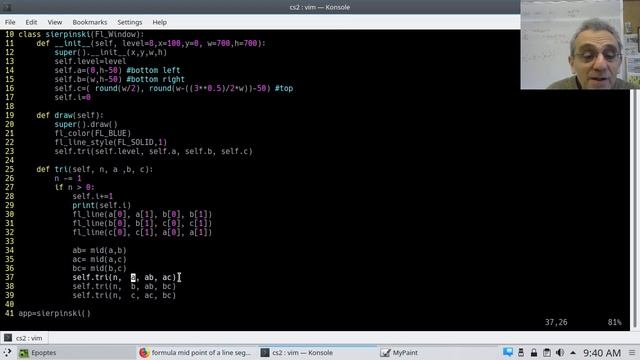The image size is (640, 360).
Task: Click 'ac= mid(a,c)' on line 35
Action: 99,259
